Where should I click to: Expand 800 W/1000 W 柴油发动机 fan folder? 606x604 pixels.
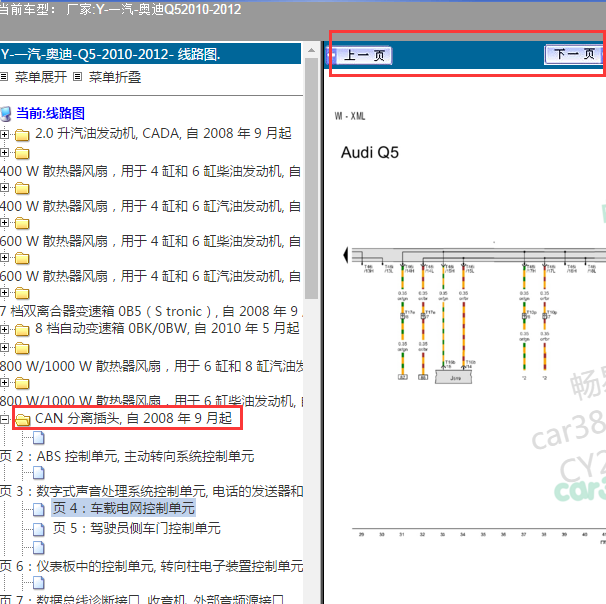[x=4, y=382]
